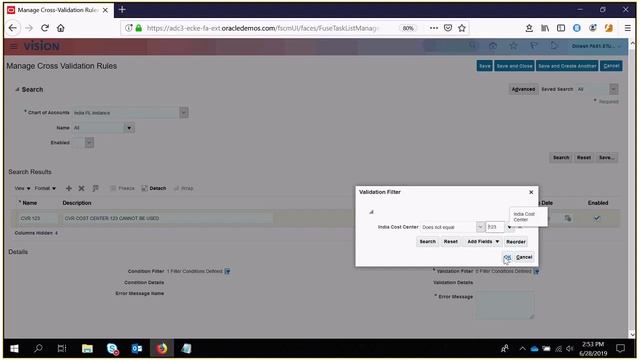
Task: Click the URL address bar
Action: coord(263,28)
